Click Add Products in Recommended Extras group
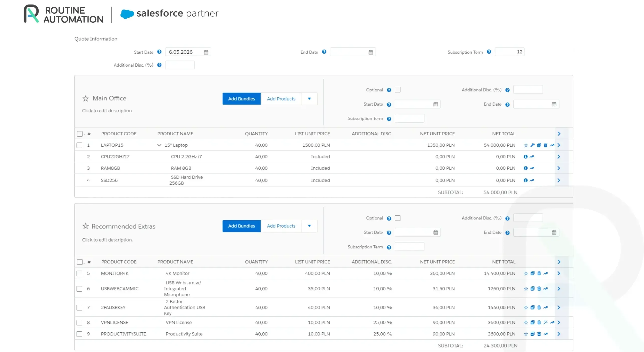Screen dimensions: 644x352 pyautogui.click(x=281, y=226)
